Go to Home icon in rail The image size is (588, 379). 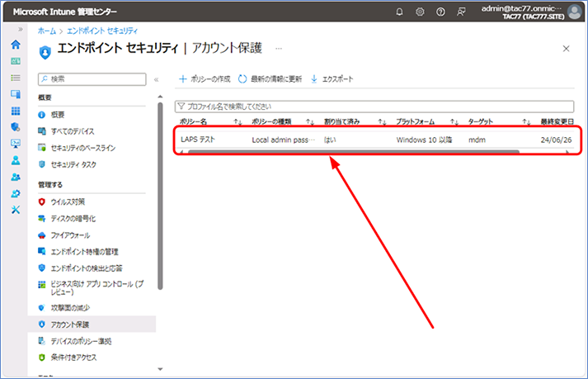[x=16, y=45]
